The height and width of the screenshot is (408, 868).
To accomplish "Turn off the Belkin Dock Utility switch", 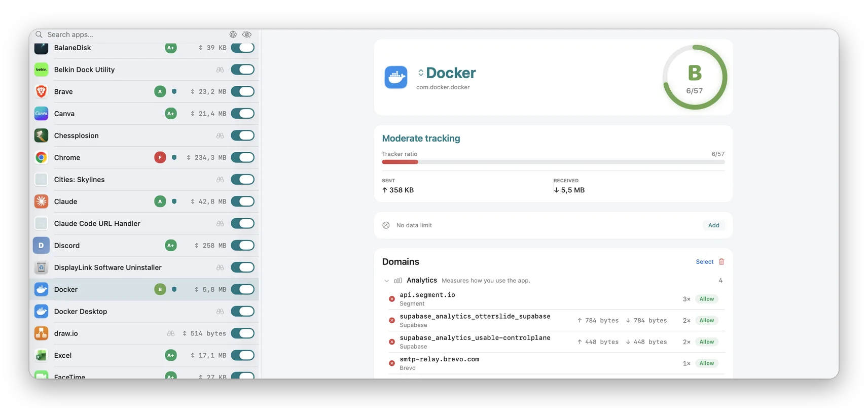I will (x=243, y=70).
